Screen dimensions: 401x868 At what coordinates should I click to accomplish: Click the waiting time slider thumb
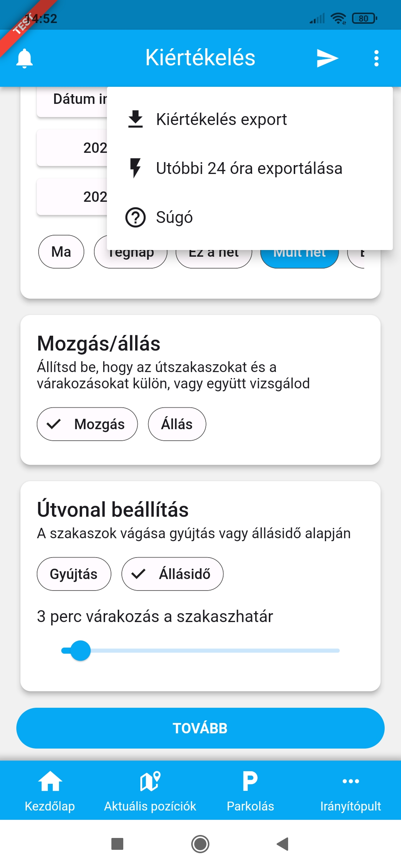[x=80, y=651]
